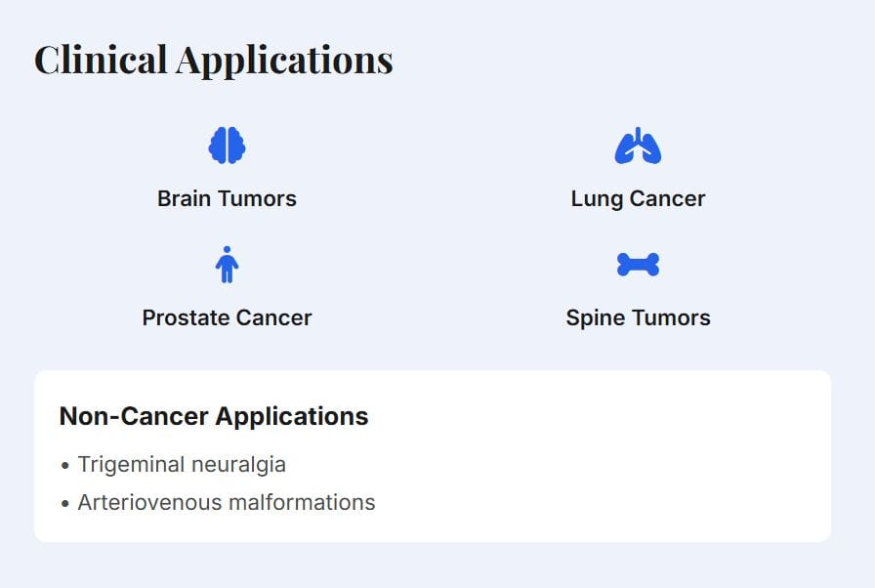Viewport: 875px width, 588px height.
Task: Click the bullet before Arteriovenous malformations
Action: point(65,504)
